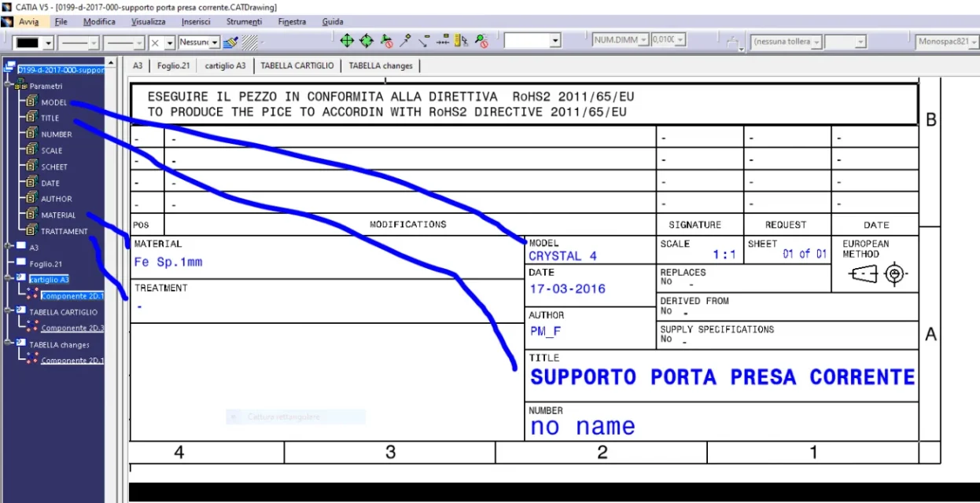Open the Inserisci menu

pos(195,22)
